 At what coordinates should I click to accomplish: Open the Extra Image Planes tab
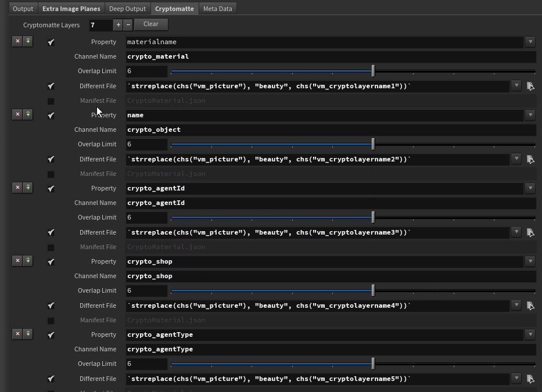click(x=71, y=9)
